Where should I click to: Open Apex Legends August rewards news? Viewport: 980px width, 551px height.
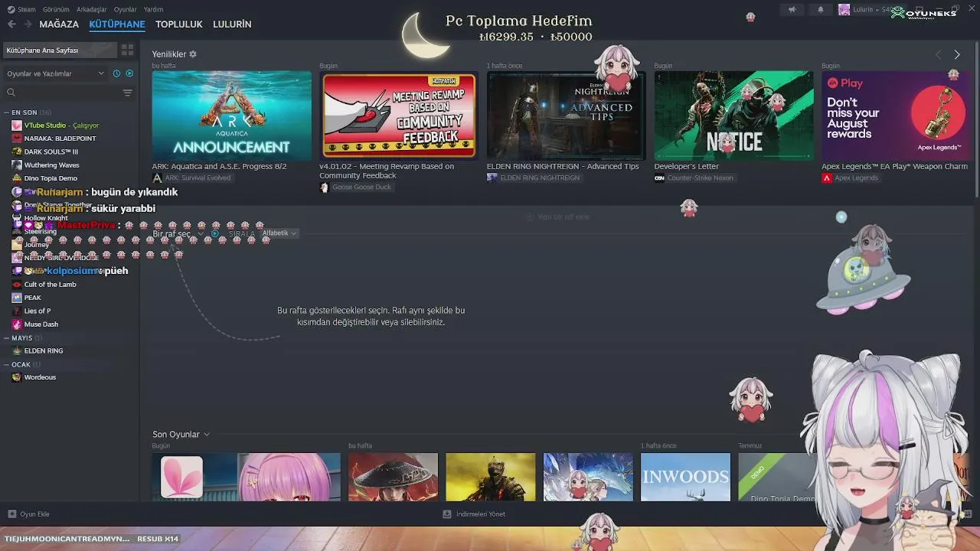[894, 116]
